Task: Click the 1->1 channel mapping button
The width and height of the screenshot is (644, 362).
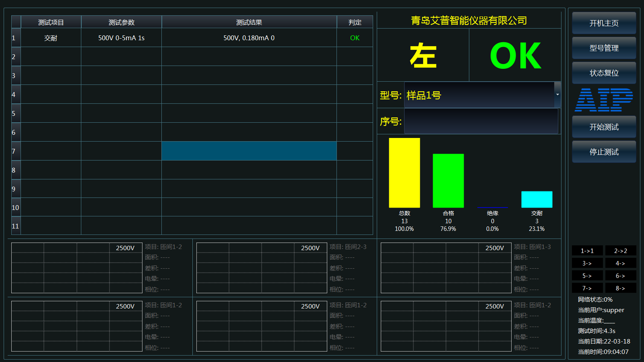Action: [587, 251]
